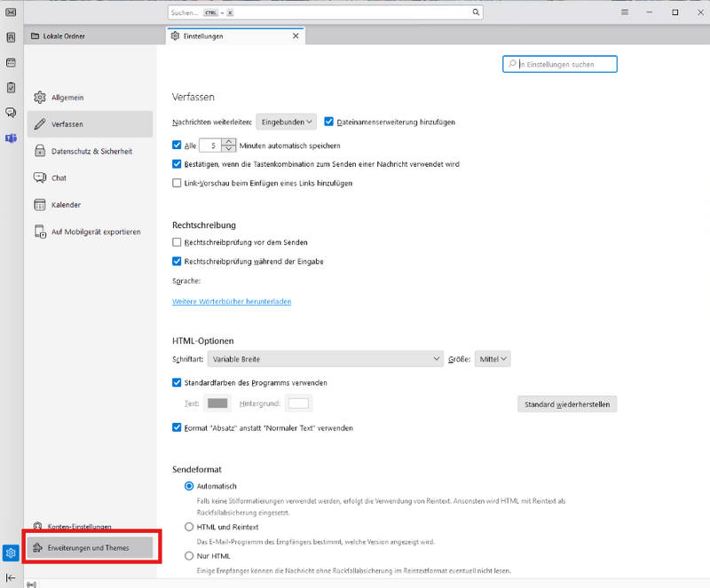710x588 pixels.
Task: Toggle Standardfarben des Programms verwenden
Action: point(177,382)
